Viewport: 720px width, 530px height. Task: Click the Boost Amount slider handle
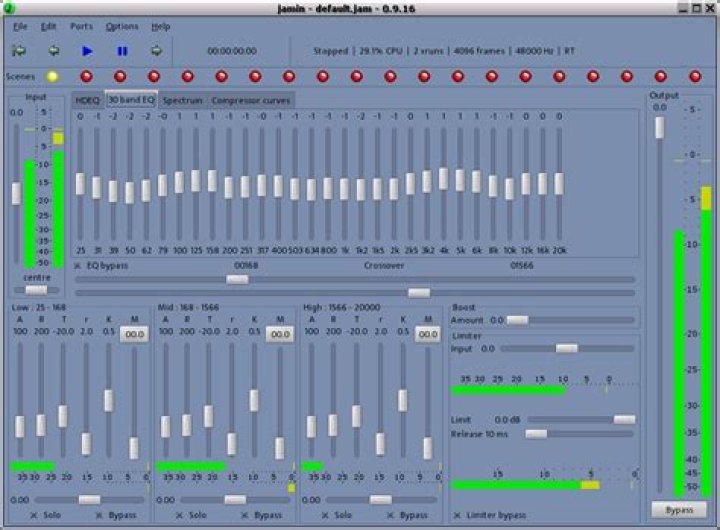tap(518, 320)
